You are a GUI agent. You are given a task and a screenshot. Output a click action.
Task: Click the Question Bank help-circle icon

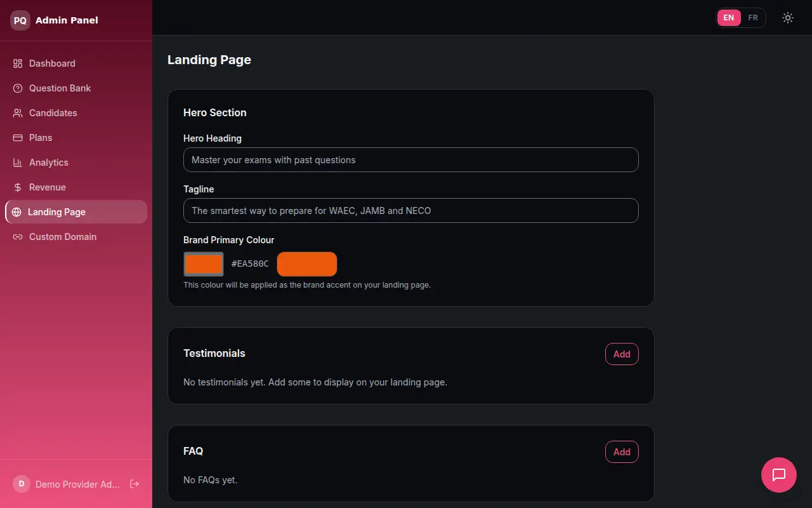[18, 88]
